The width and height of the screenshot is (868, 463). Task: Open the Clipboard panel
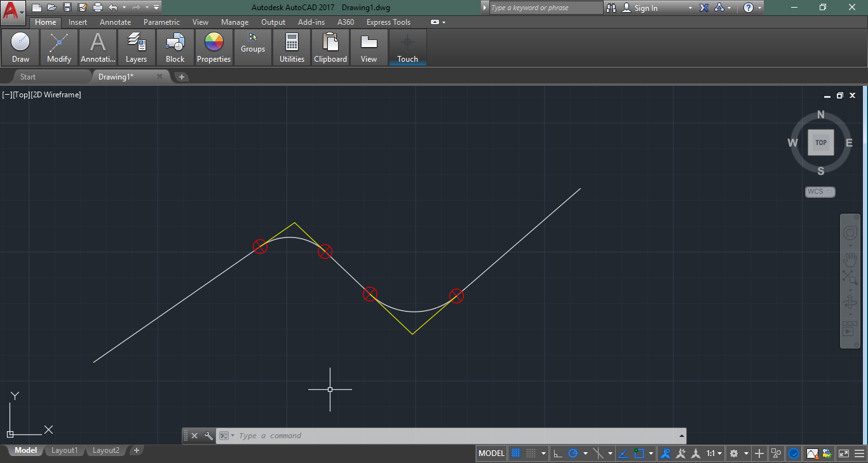pyautogui.click(x=330, y=48)
